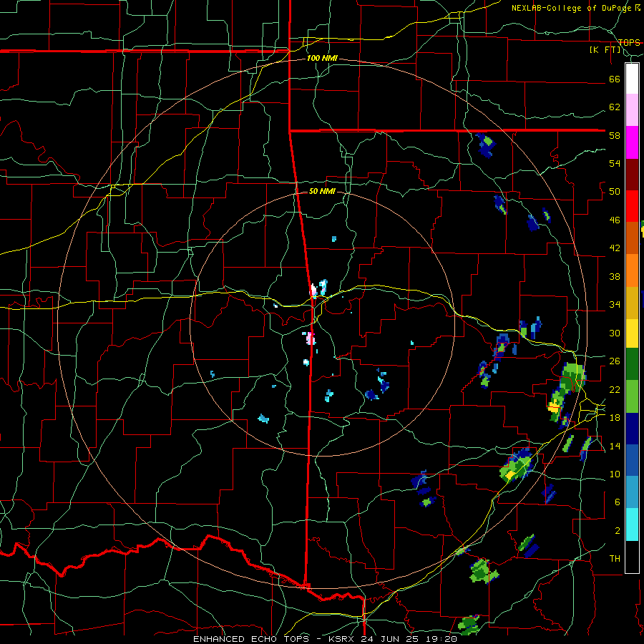Select the bright red legend band
This screenshot has height=644, width=644.
[x=632, y=207]
